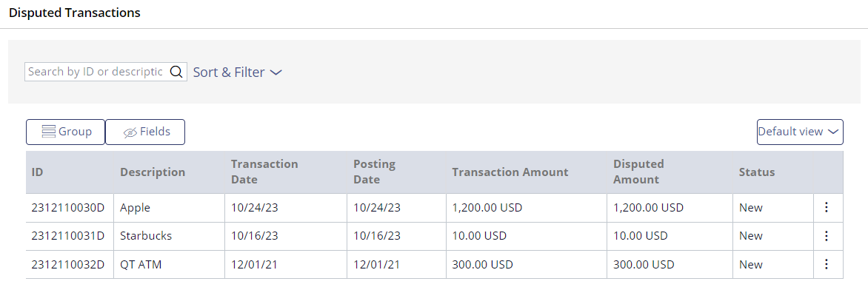868x287 pixels.
Task: Sort by the ID column header
Action: coord(38,172)
